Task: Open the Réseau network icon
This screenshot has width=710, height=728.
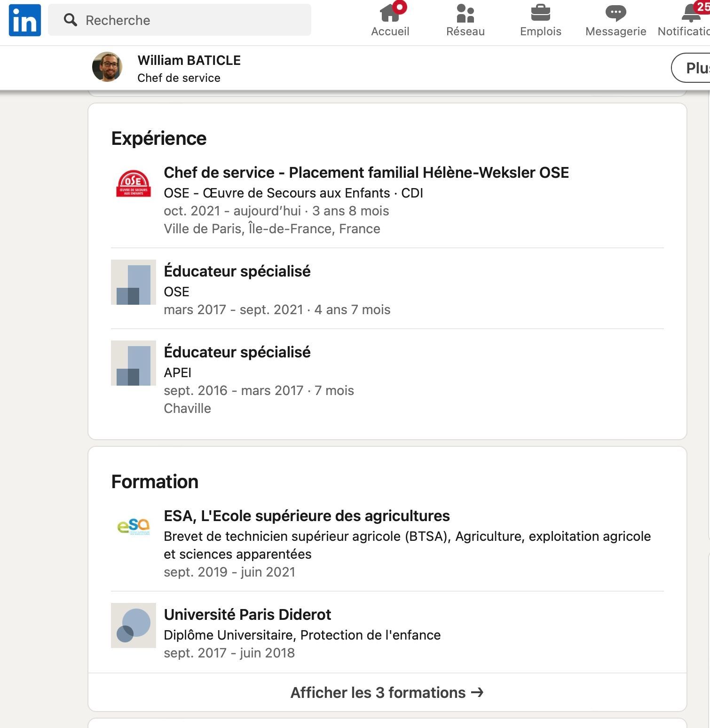Action: tap(465, 13)
